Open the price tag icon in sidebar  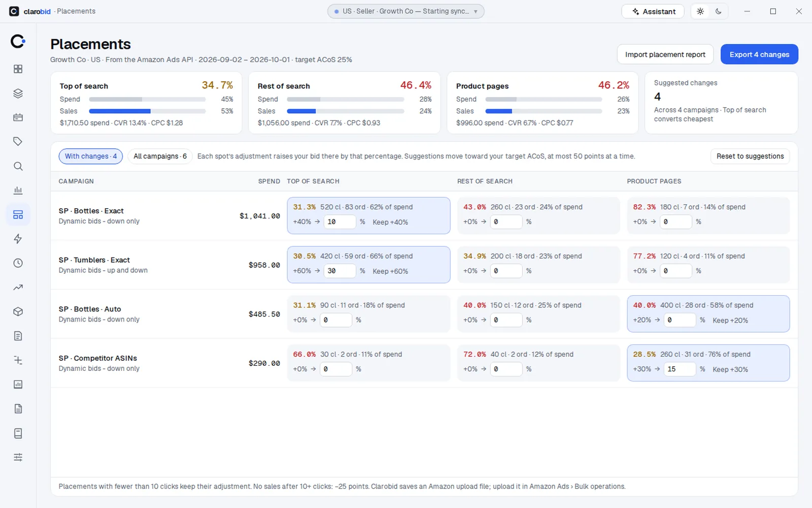(18, 142)
